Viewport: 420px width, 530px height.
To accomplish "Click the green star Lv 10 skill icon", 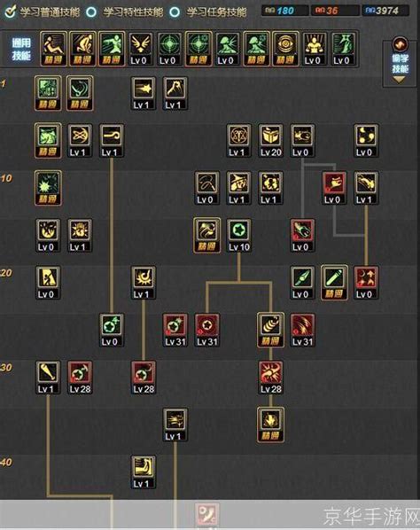I will pos(239,235).
